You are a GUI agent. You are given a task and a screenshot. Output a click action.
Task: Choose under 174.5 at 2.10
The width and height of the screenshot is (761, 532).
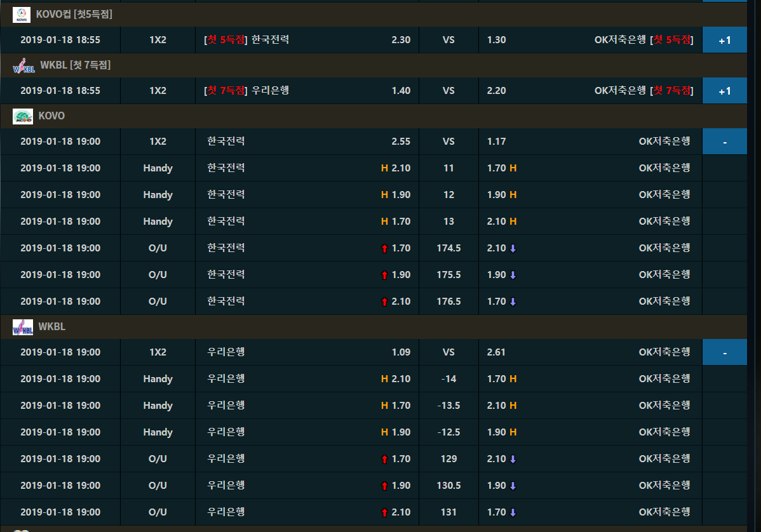tap(590, 248)
